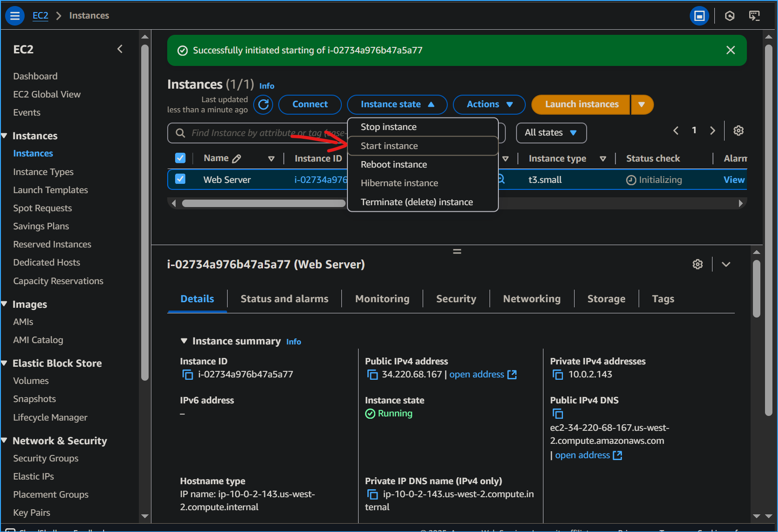Click the Connect button

[x=310, y=104]
